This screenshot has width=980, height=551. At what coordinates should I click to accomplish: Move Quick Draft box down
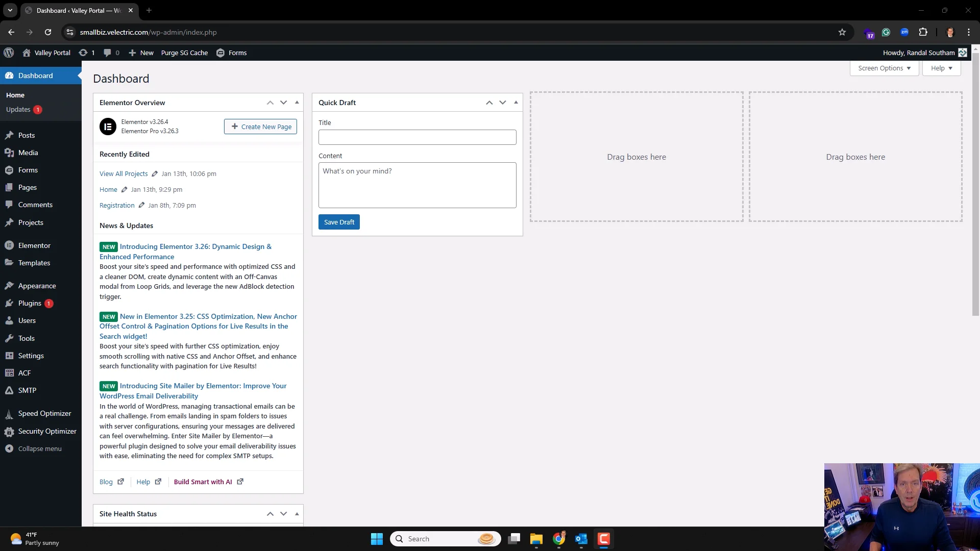[x=503, y=103]
